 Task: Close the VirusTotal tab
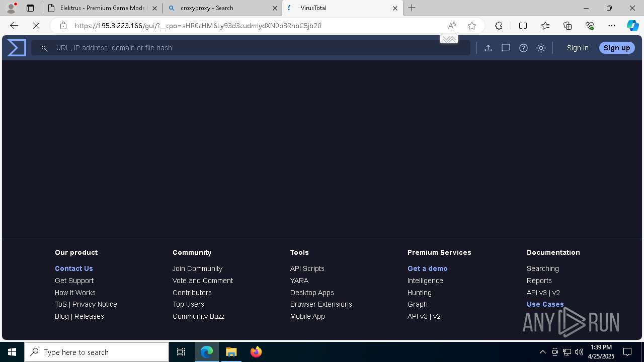click(x=395, y=8)
